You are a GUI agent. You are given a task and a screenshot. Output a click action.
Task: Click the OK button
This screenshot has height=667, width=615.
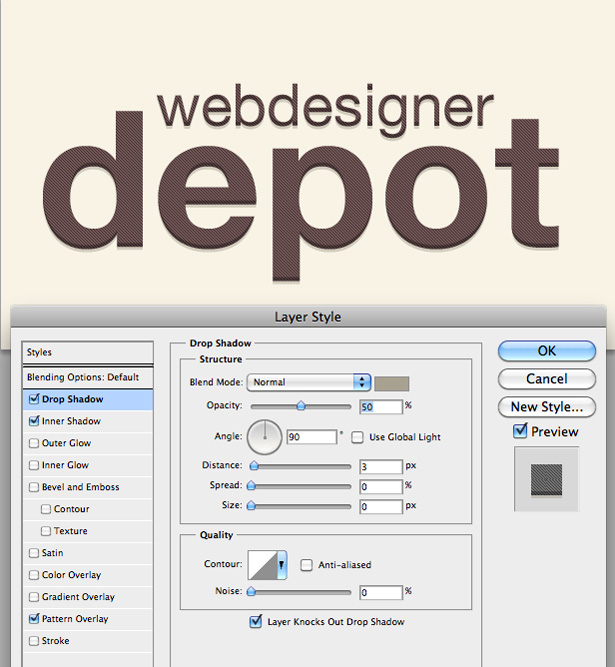click(547, 351)
